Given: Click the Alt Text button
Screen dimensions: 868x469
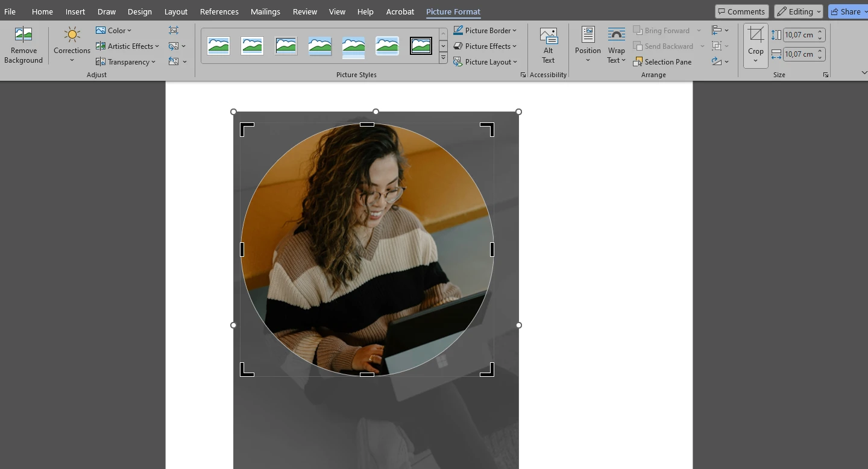Looking at the screenshot, I should 548,45.
